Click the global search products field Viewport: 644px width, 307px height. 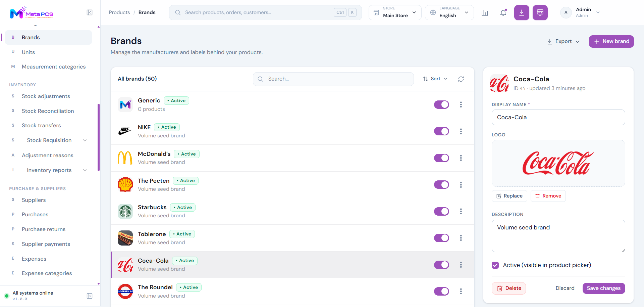[x=265, y=13]
